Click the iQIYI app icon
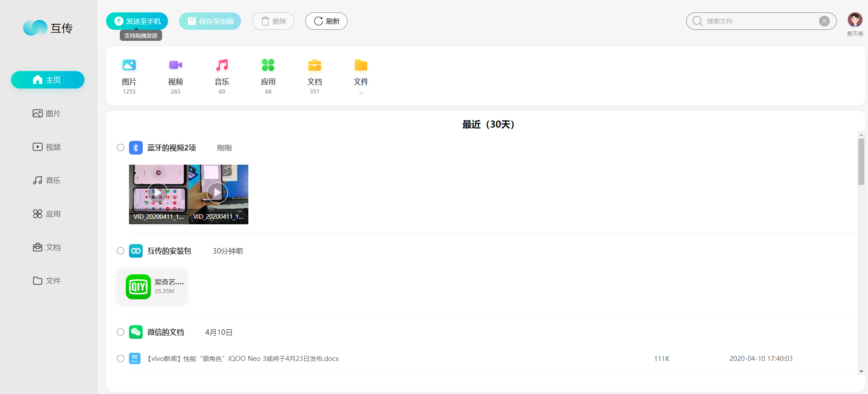Viewport: 868px width, 394px height. pos(138,287)
